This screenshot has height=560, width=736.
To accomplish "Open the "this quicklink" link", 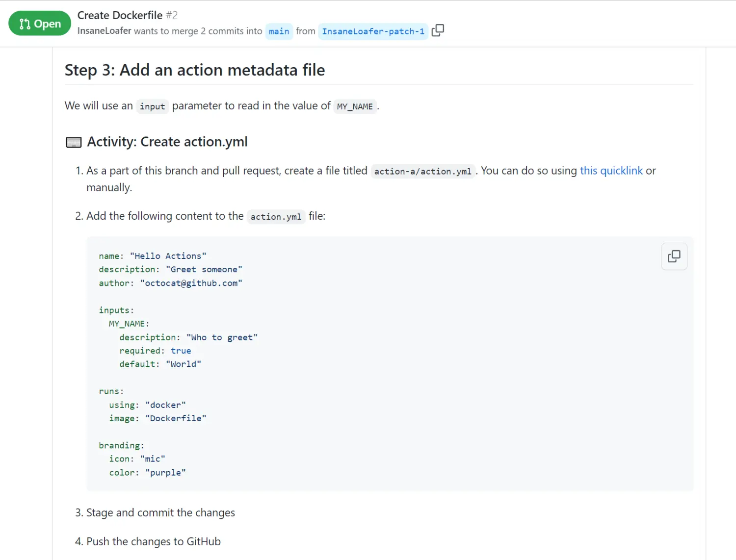I will pos(611,171).
